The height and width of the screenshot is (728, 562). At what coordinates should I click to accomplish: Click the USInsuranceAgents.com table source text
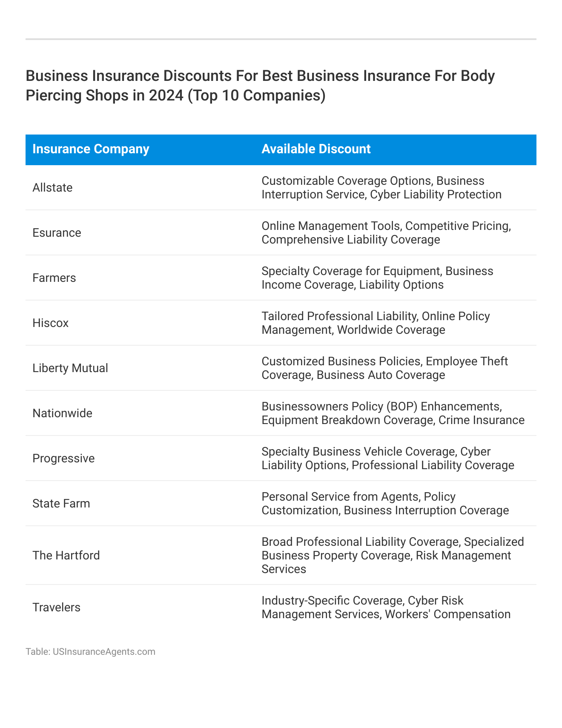(x=90, y=652)
